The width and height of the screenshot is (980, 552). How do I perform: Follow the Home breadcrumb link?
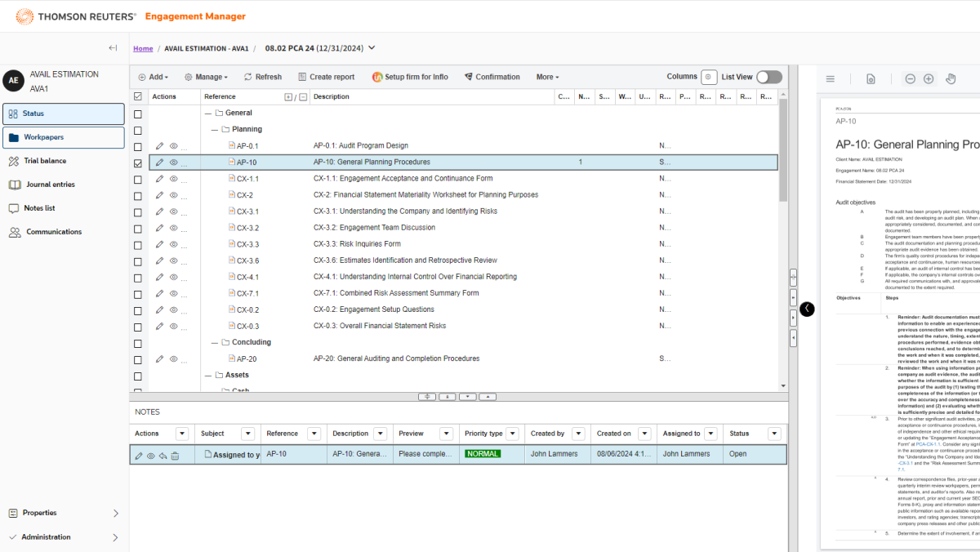(x=143, y=49)
